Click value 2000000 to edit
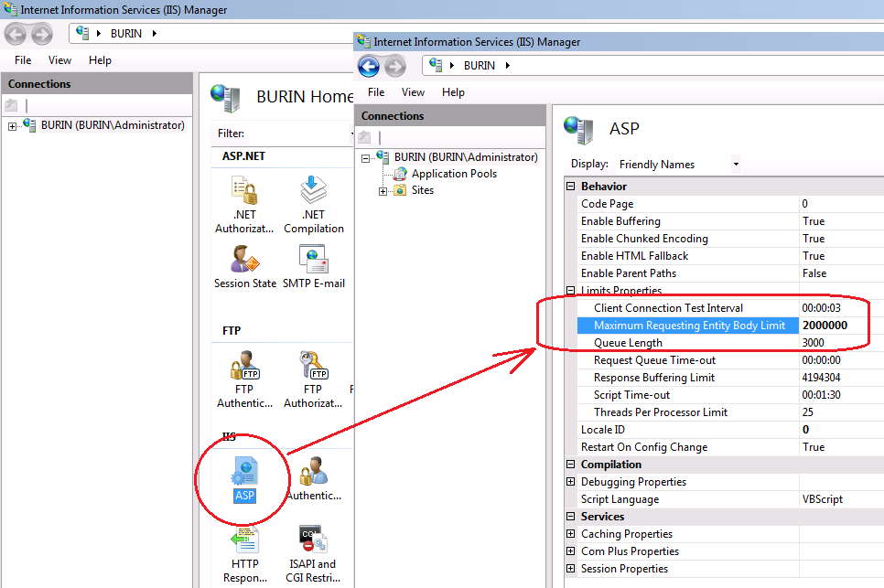The height and width of the screenshot is (588, 884). click(825, 326)
